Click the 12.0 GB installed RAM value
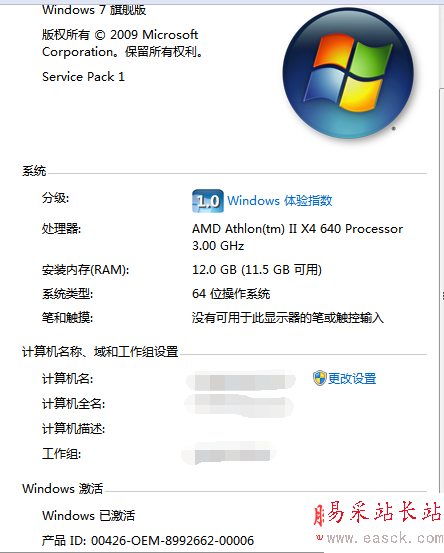The width and height of the screenshot is (444, 553). tap(257, 270)
